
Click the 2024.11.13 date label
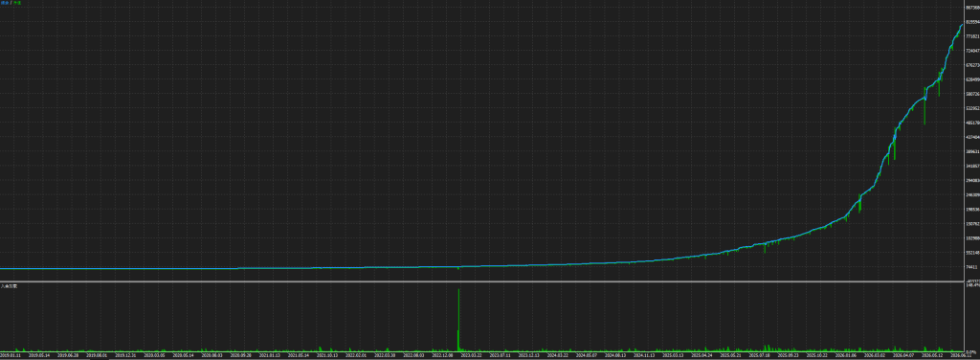pos(644,355)
